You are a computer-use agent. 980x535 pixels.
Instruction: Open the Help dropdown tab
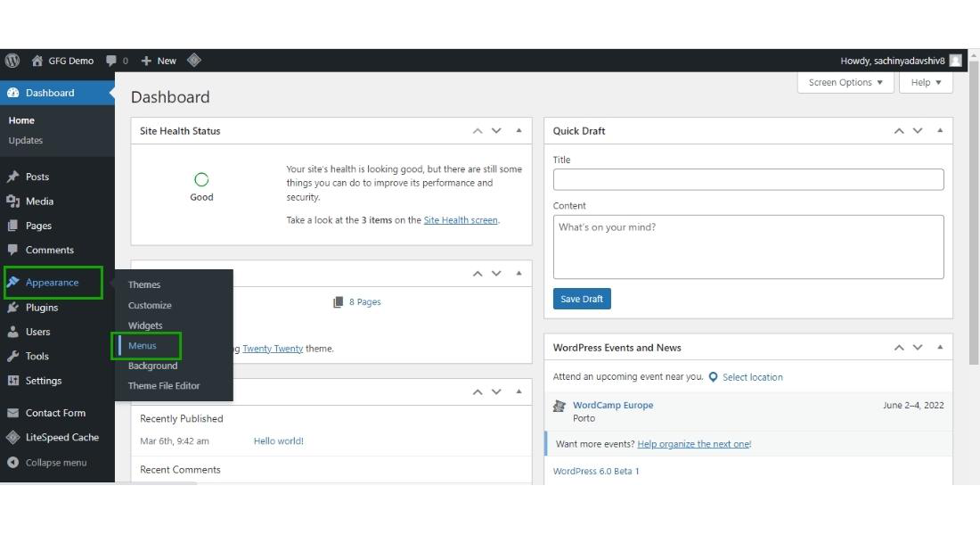pyautogui.click(x=926, y=83)
